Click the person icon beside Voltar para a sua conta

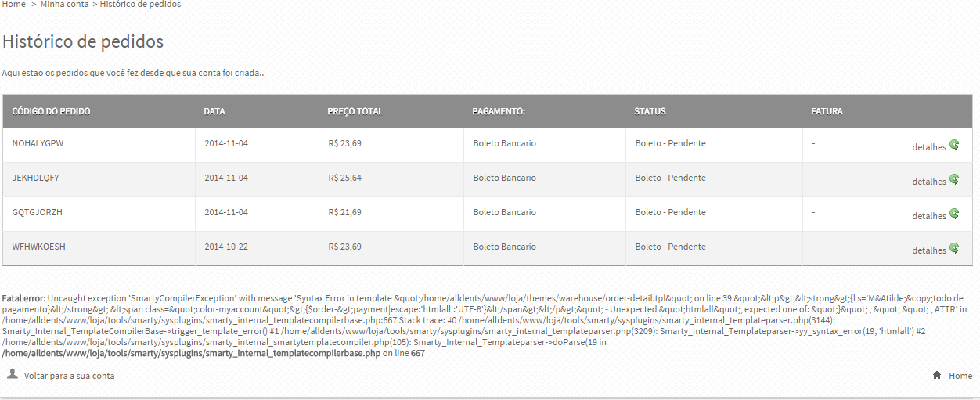(x=12, y=374)
